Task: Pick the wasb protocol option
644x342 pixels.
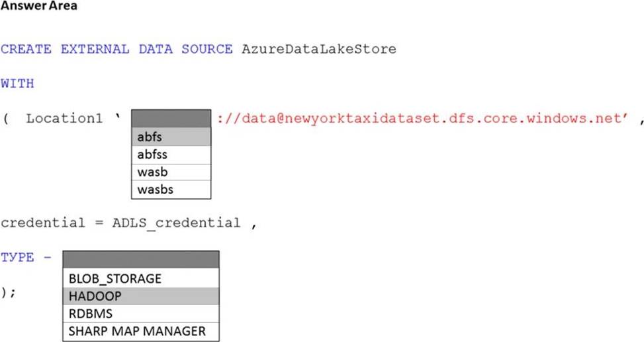Action: tap(171, 172)
